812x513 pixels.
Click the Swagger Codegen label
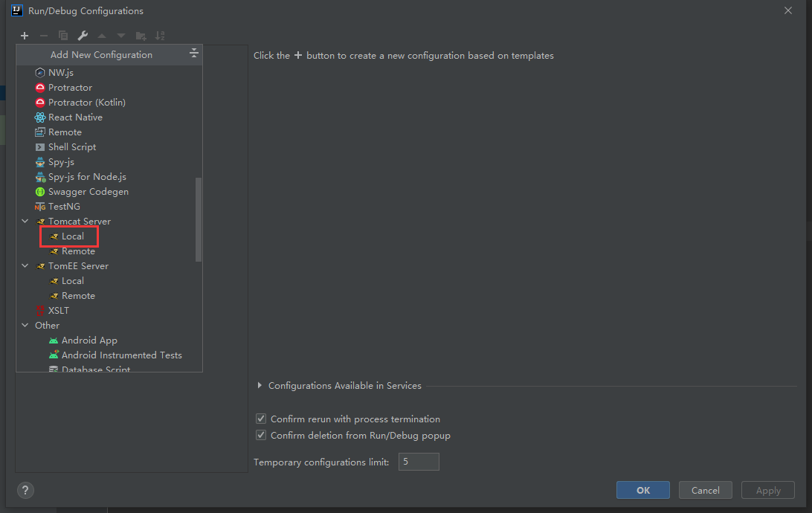(x=88, y=192)
